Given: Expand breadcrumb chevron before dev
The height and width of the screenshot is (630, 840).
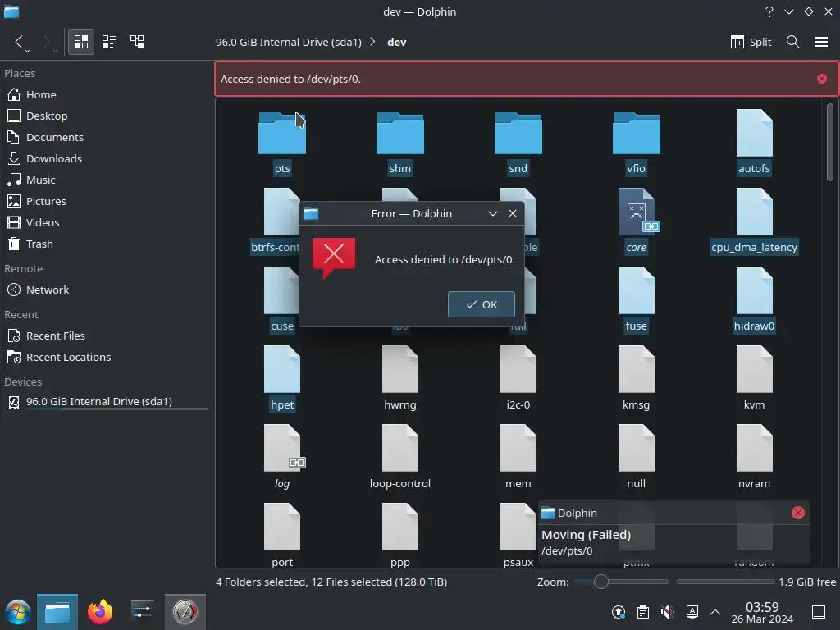Looking at the screenshot, I should tap(372, 42).
